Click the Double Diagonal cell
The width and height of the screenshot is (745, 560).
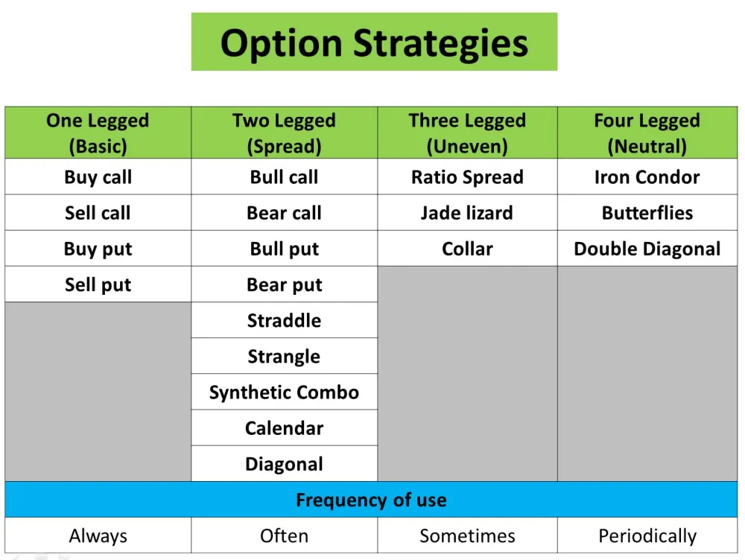647,249
